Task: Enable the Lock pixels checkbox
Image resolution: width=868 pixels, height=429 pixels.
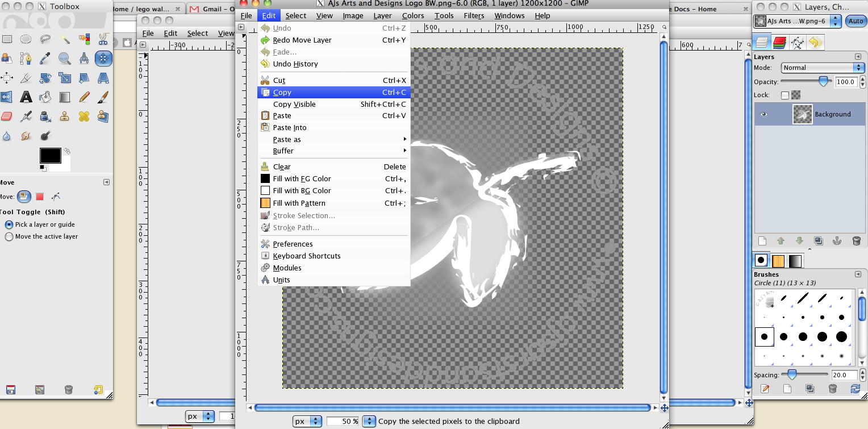Action: [785, 95]
